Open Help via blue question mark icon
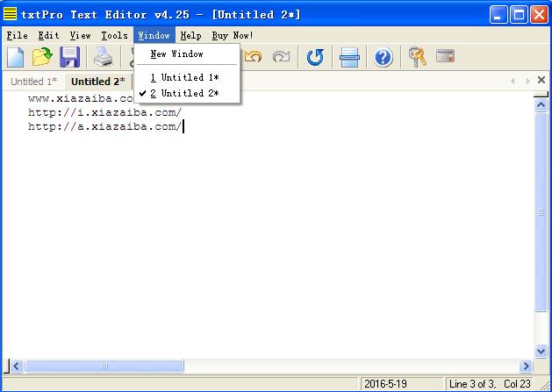The image size is (552, 392). coord(384,57)
